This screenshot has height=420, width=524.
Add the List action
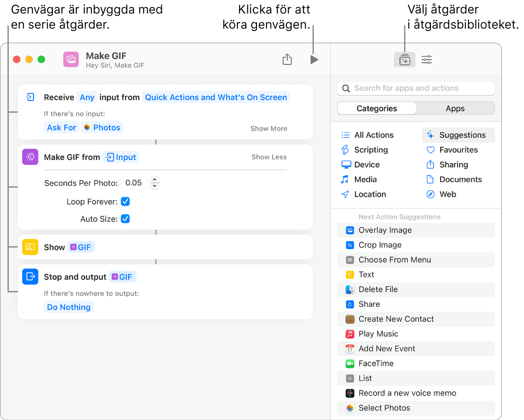coord(416,378)
